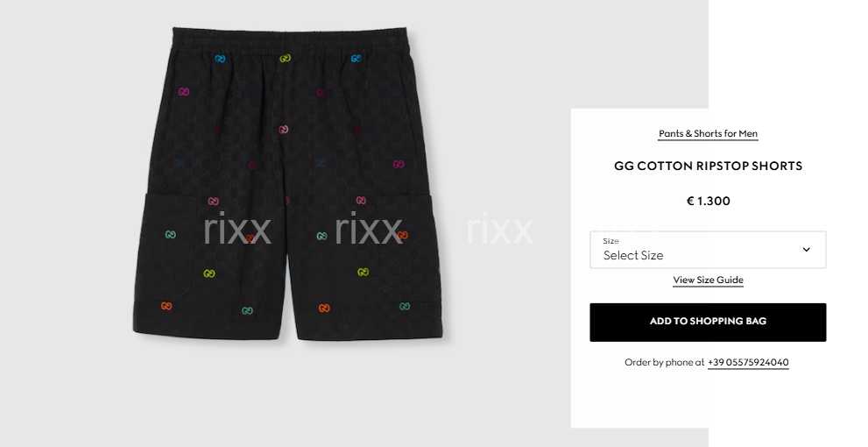Click the third rixx watermark on gray background
868x447 pixels.
click(500, 230)
